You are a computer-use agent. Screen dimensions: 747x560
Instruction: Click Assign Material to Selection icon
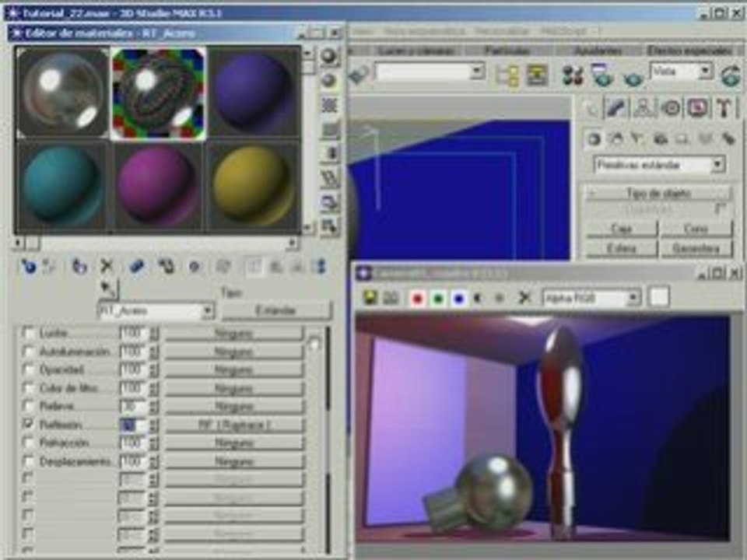(79, 266)
